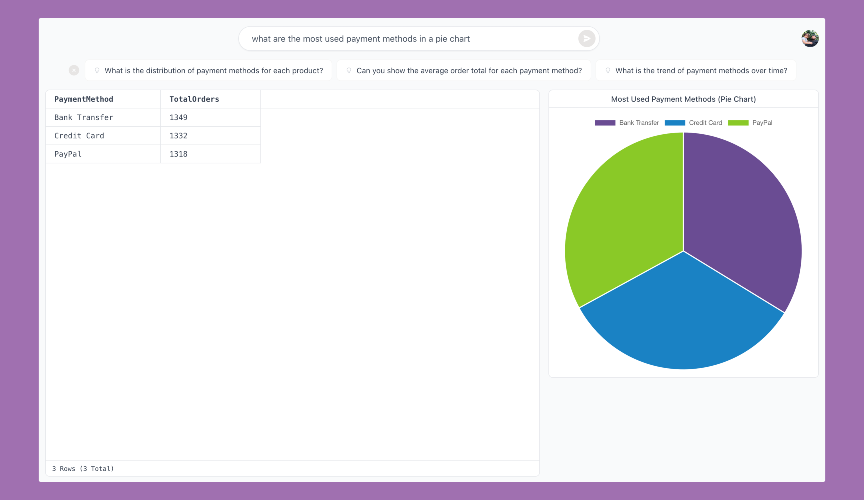
Task: Toggle Bank Transfer legend entry in chart
Action: [x=627, y=122]
